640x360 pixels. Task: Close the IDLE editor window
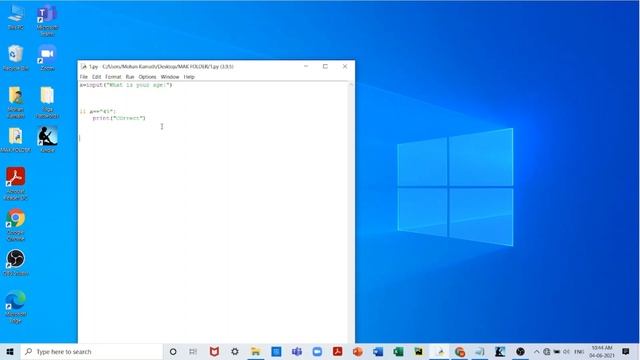(x=345, y=66)
